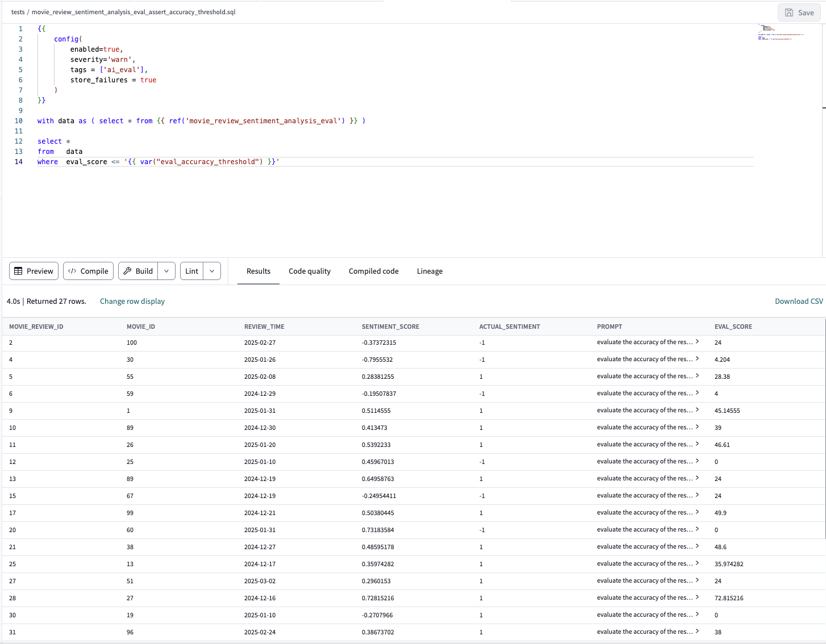
Task: Expand the prompt text for MOVIE_REVIEW_ID 2
Action: click(x=697, y=342)
